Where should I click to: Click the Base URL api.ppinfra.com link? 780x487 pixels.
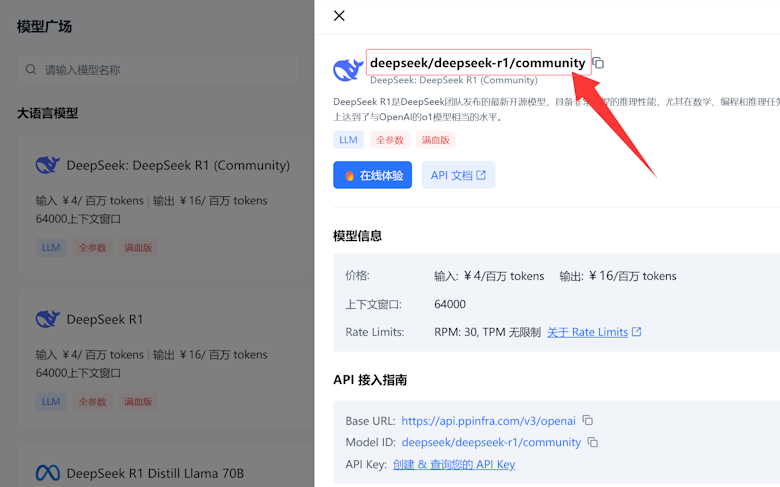coord(488,421)
